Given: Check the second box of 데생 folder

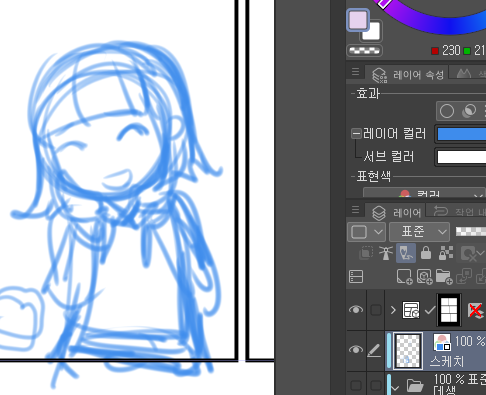Looking at the screenshot, I should tap(376, 385).
